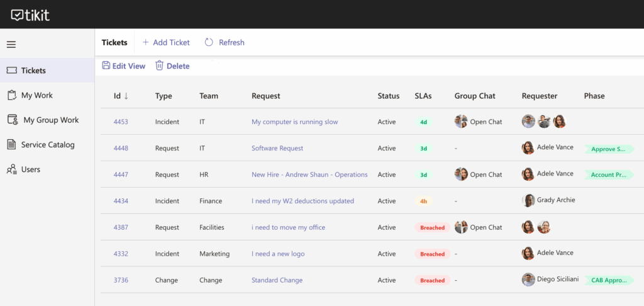Click Grady Archie's avatar
This screenshot has height=306, width=644.
click(528, 200)
